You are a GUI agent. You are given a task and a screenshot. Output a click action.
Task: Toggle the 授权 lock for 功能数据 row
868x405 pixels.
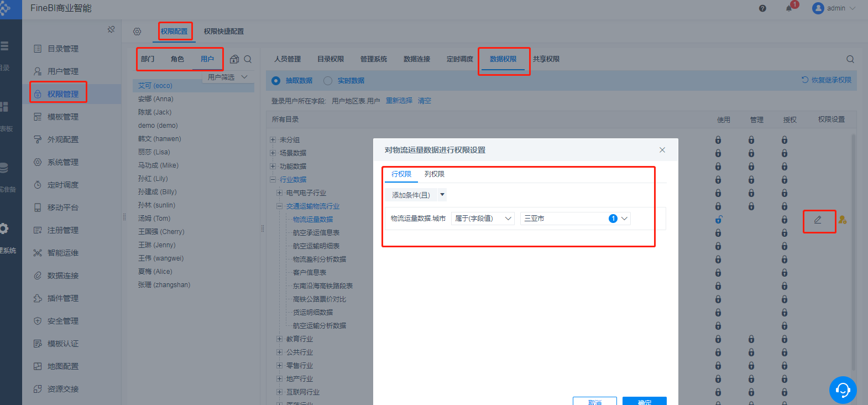coord(785,167)
